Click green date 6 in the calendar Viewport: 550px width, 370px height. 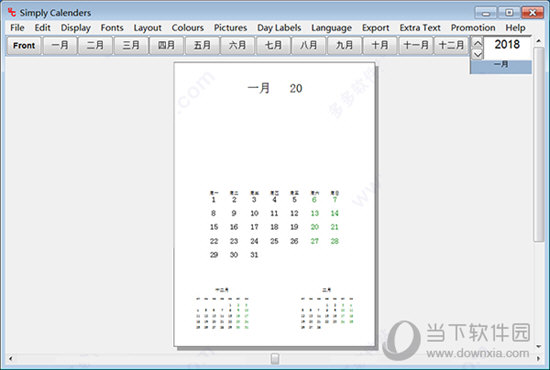(x=314, y=200)
